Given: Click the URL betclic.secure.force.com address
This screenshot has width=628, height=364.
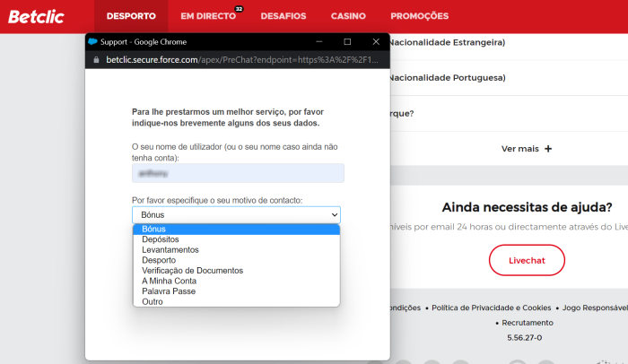Looking at the screenshot, I should [242, 60].
